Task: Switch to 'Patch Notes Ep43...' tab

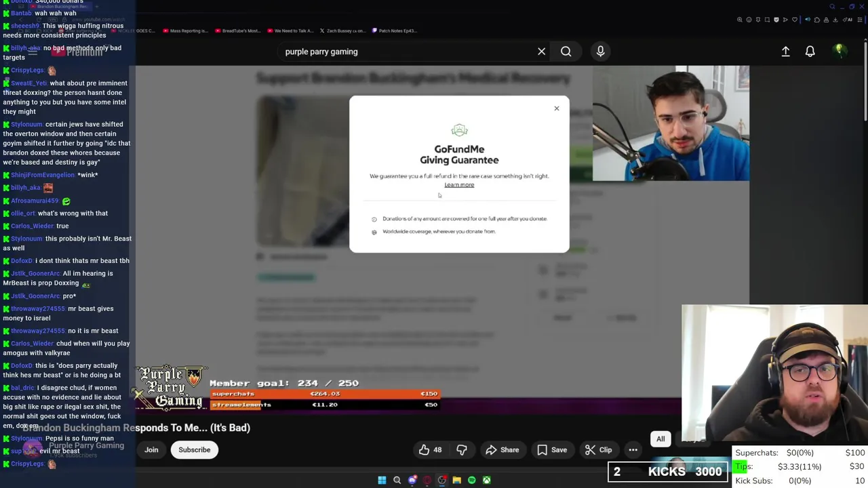Action: coord(393,30)
